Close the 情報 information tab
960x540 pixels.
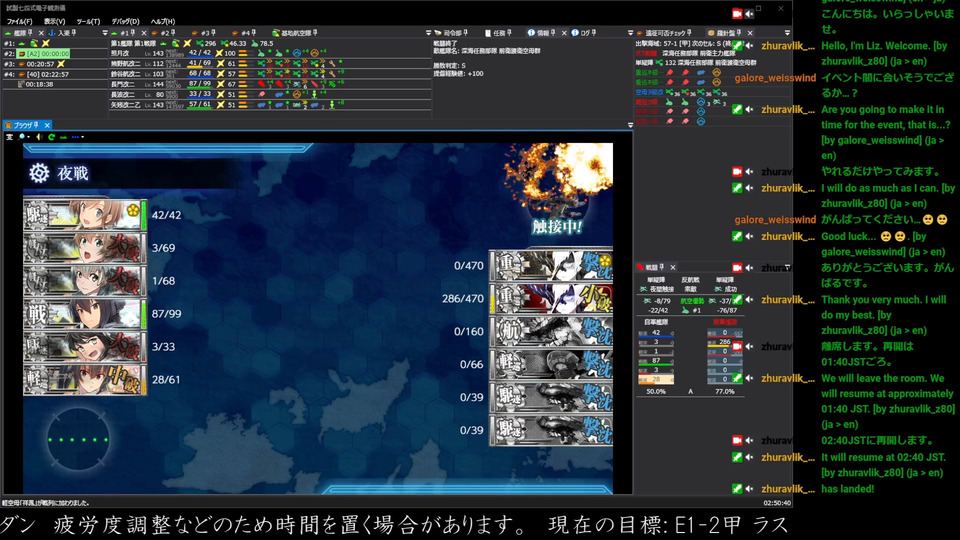click(x=564, y=33)
